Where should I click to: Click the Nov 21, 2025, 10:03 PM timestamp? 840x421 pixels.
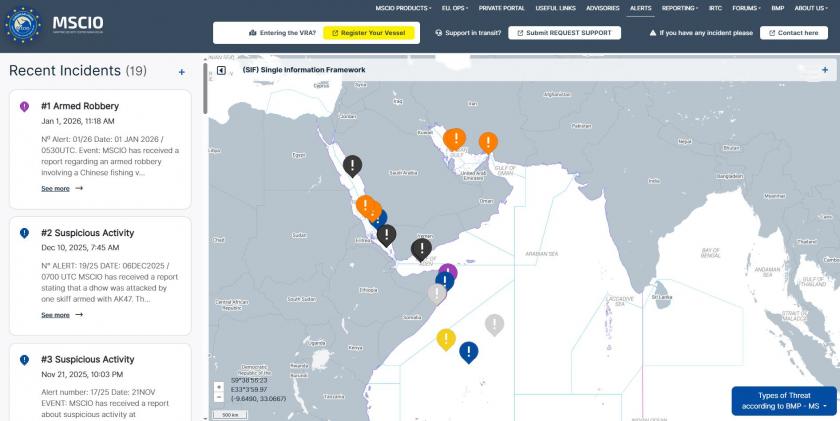click(x=82, y=374)
